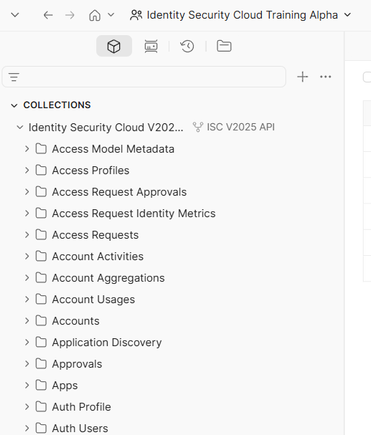Image resolution: width=371 pixels, height=435 pixels.
Task: Focus the sidebar search filter field
Action: coord(144,77)
